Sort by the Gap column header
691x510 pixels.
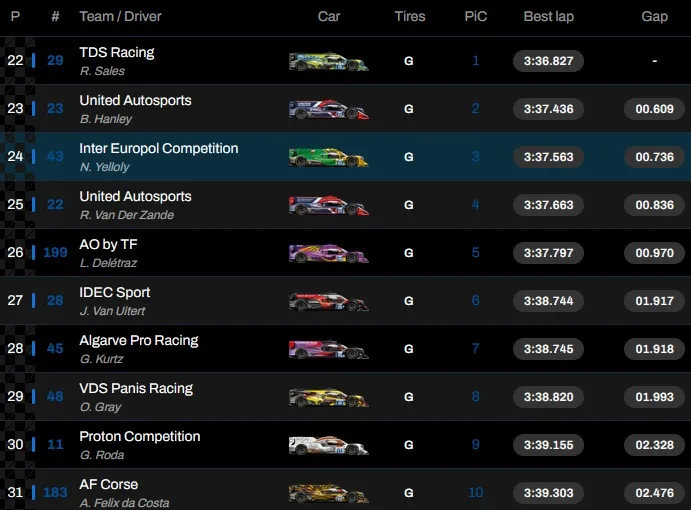(x=655, y=16)
